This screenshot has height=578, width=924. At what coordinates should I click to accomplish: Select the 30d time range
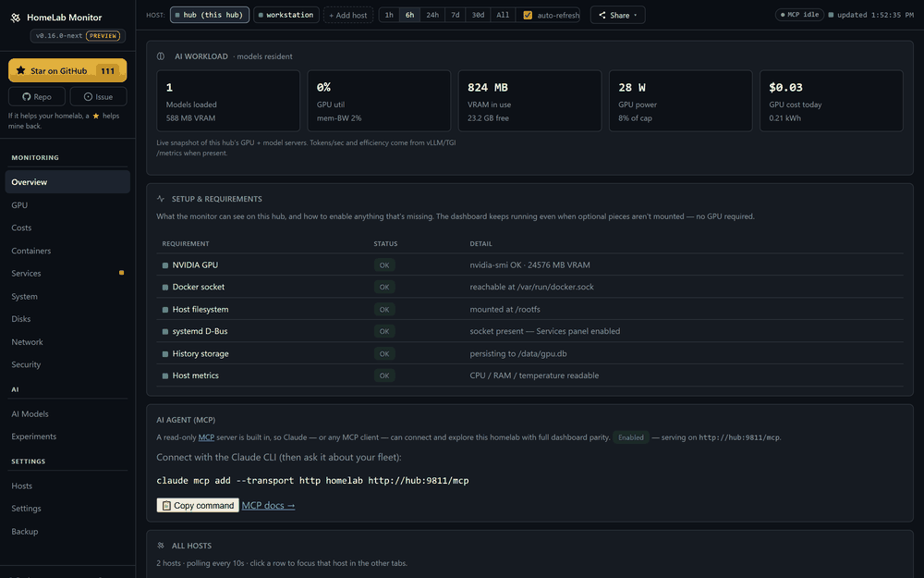pyautogui.click(x=478, y=15)
